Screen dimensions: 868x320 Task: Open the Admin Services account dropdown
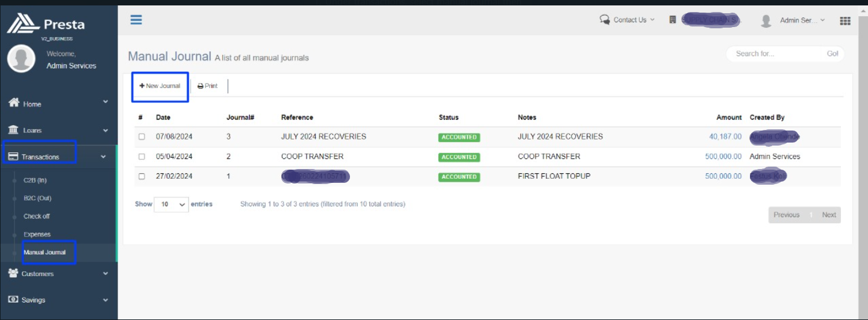pos(793,20)
